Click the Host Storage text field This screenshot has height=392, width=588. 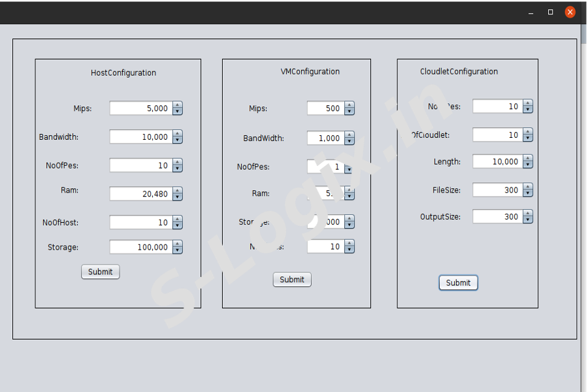point(140,247)
